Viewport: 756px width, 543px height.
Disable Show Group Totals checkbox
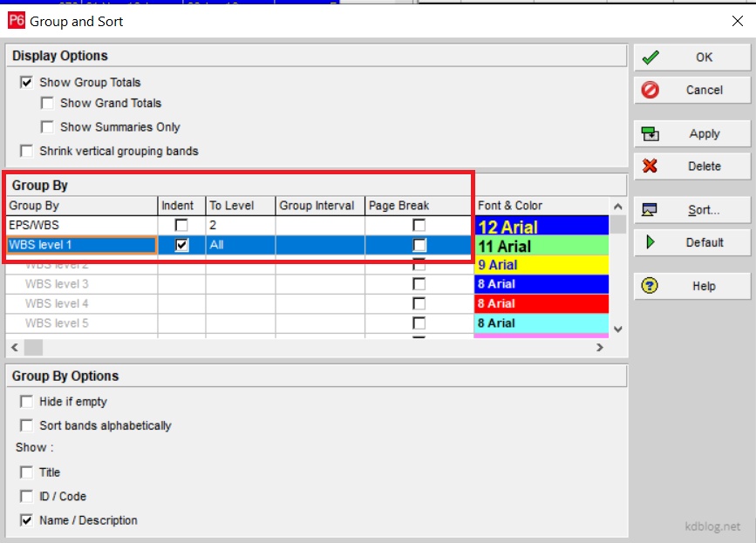click(27, 83)
